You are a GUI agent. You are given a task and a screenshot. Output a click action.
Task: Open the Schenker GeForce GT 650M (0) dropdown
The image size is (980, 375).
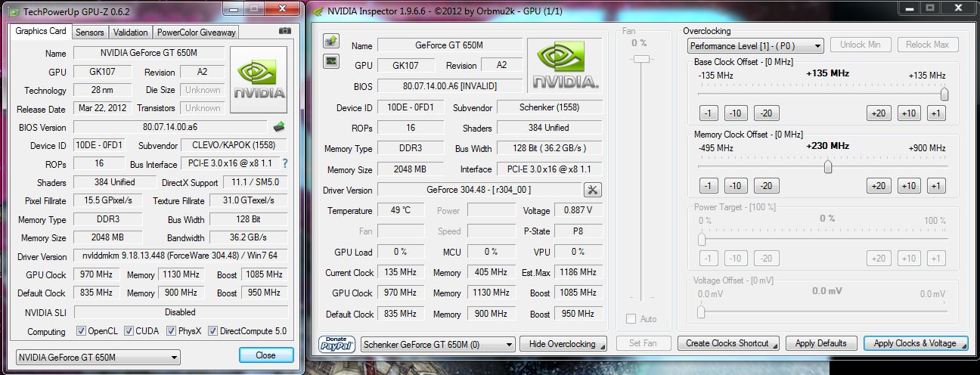click(x=438, y=343)
